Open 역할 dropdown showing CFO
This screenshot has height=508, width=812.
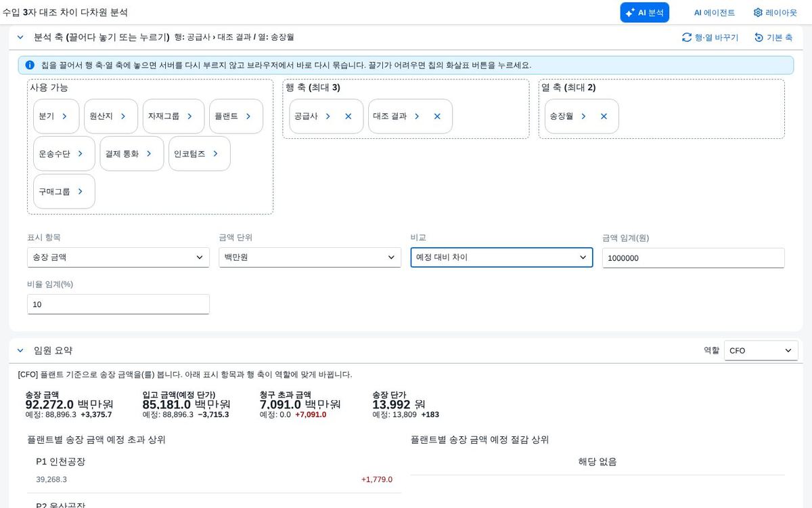761,350
